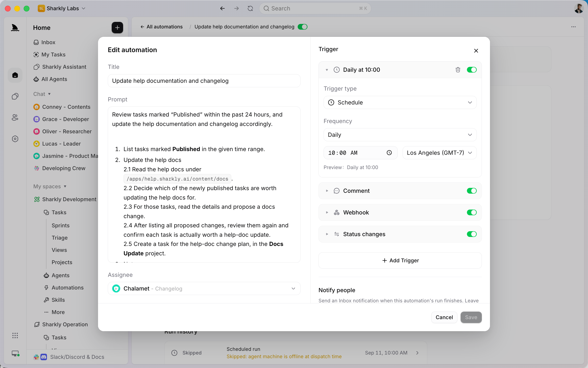Open the Frequency Daily dropdown
Viewport: 588px width, 368px height.
400,135
